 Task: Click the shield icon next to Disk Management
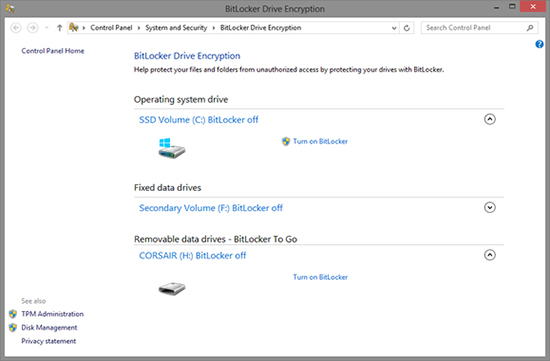[13, 327]
